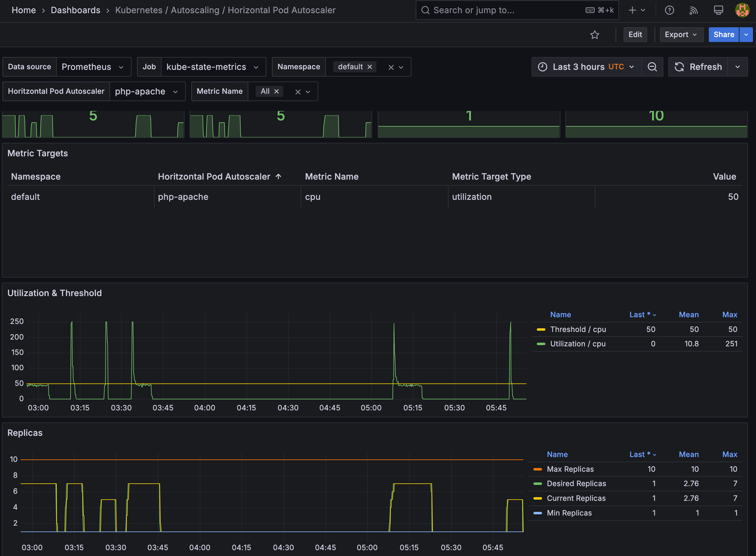Open the user avatar profile menu
This screenshot has height=556, width=756.
tap(742, 10)
